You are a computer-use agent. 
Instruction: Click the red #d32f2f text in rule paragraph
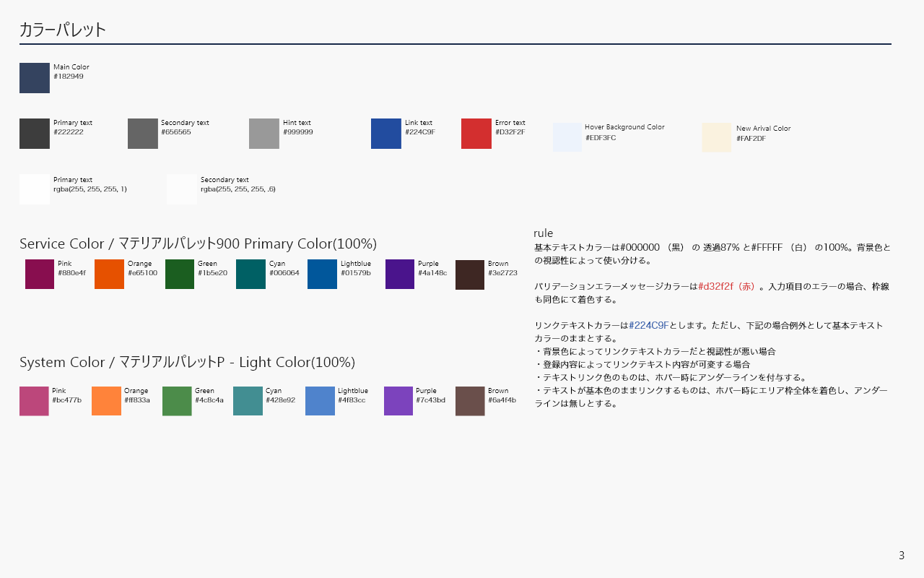tap(728, 286)
